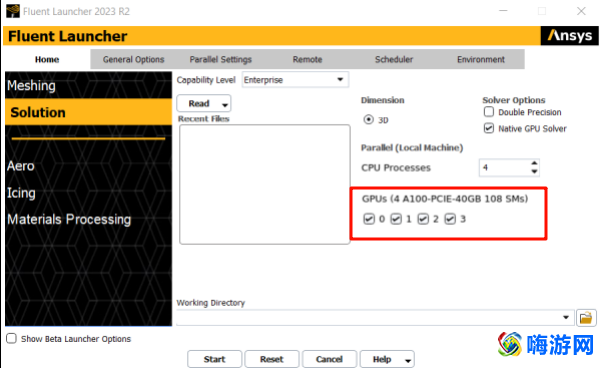Expand the Read button dropdown arrow

click(x=225, y=104)
